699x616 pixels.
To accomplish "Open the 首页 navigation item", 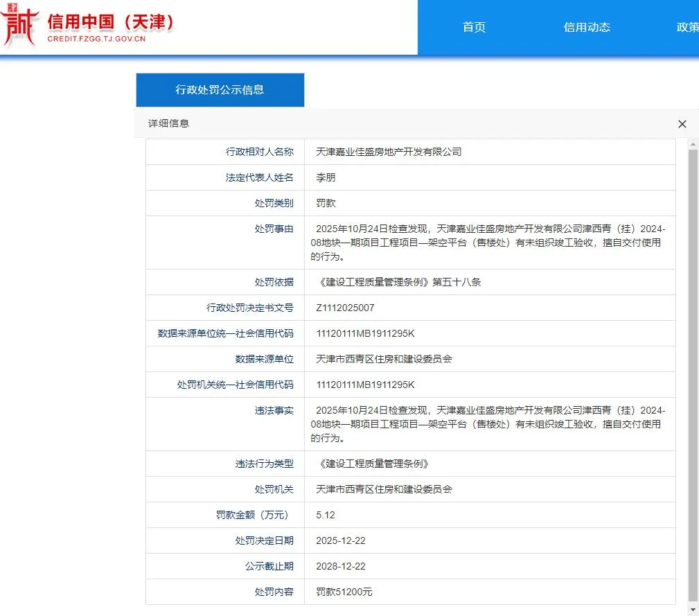I will point(474,27).
